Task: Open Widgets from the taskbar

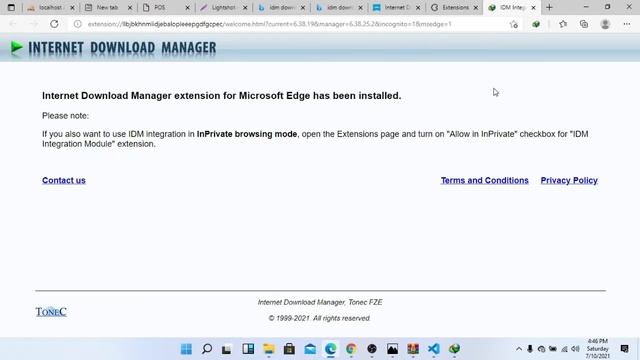Action: pos(248,349)
